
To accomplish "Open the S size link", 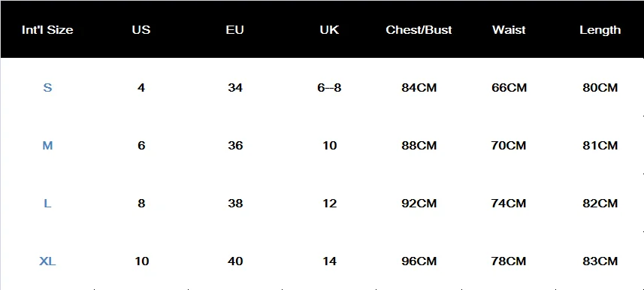I will pos(47,87).
